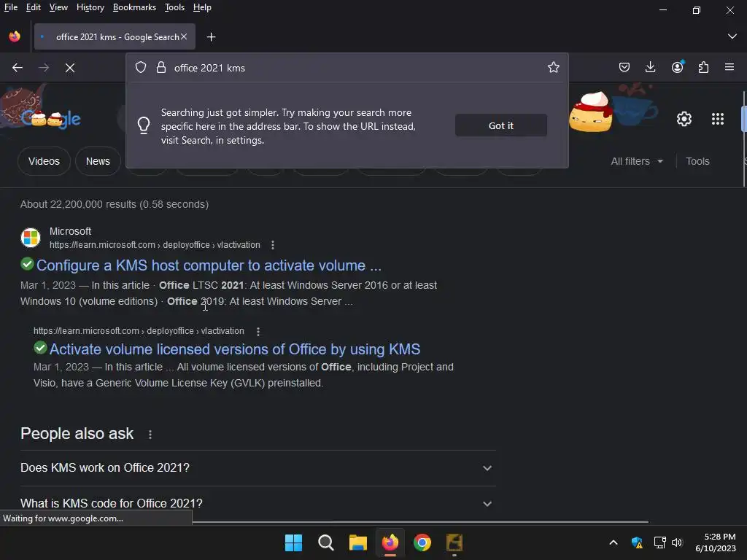Open the More options dots beside the first Microsoft result

(273, 245)
